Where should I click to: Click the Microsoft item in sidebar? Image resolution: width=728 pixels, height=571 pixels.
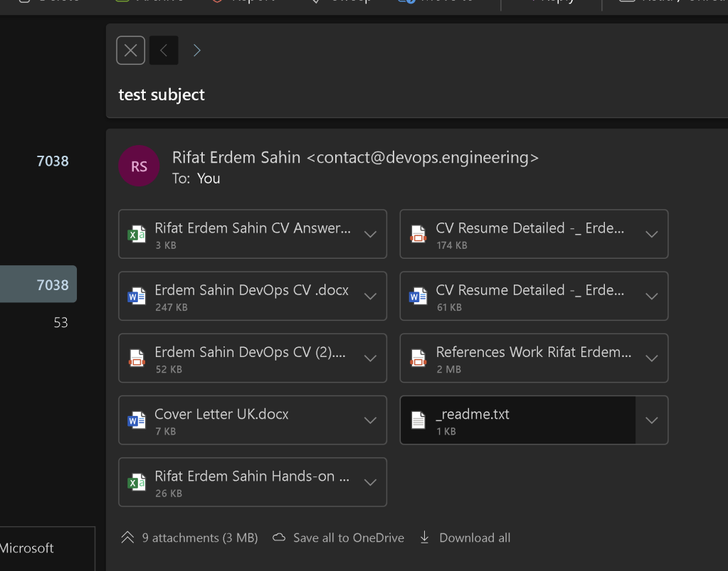tap(27, 548)
